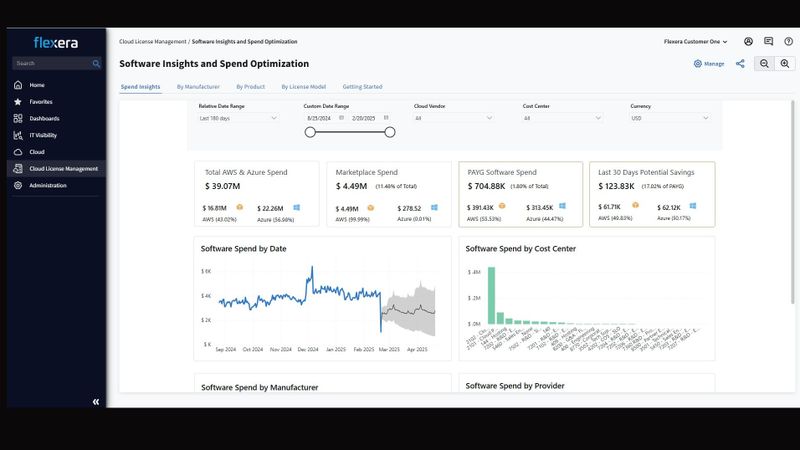Click tallest bar in Software Spend by Cost Center chart
Viewport: 800px width, 450px height.
coord(491,295)
